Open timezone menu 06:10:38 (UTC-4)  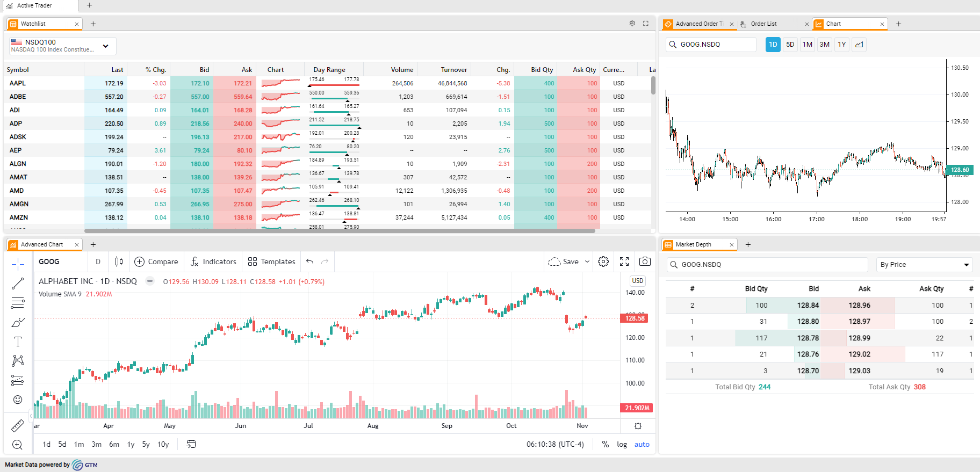pyautogui.click(x=555, y=444)
